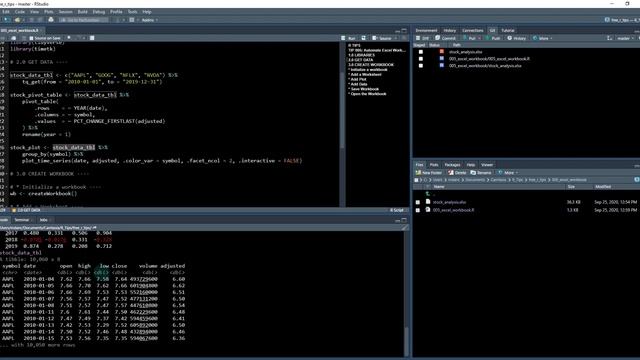Switch to the Plots tab

coord(434,165)
